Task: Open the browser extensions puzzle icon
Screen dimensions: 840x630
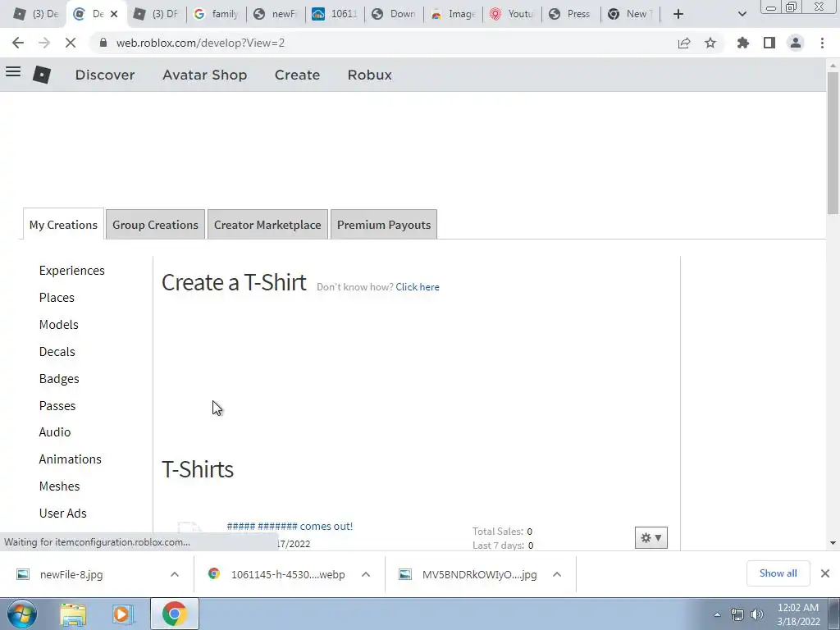Action: pyautogui.click(x=743, y=43)
